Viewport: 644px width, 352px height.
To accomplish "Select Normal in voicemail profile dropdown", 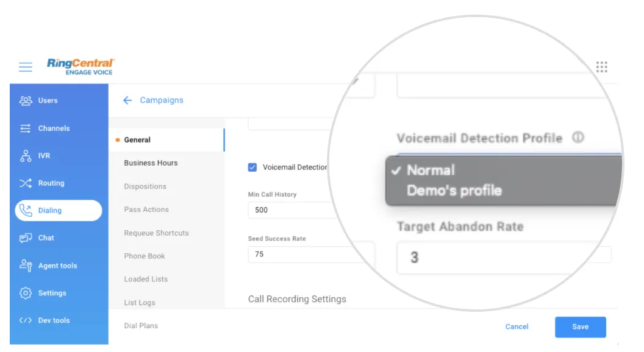I will [431, 171].
